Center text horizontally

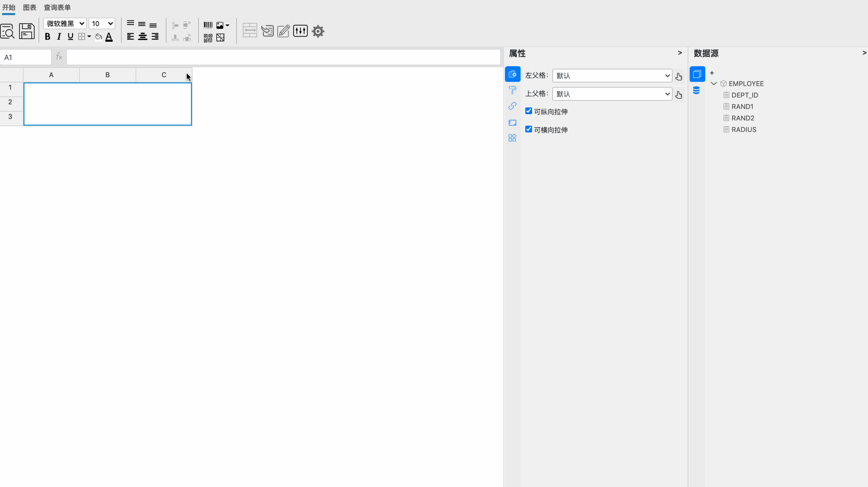point(142,36)
